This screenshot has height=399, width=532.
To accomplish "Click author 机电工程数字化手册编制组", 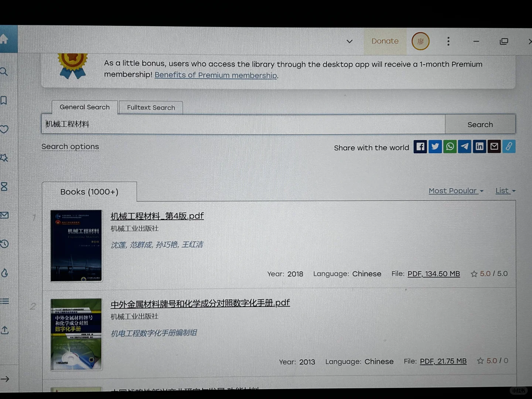I will 154,333.
